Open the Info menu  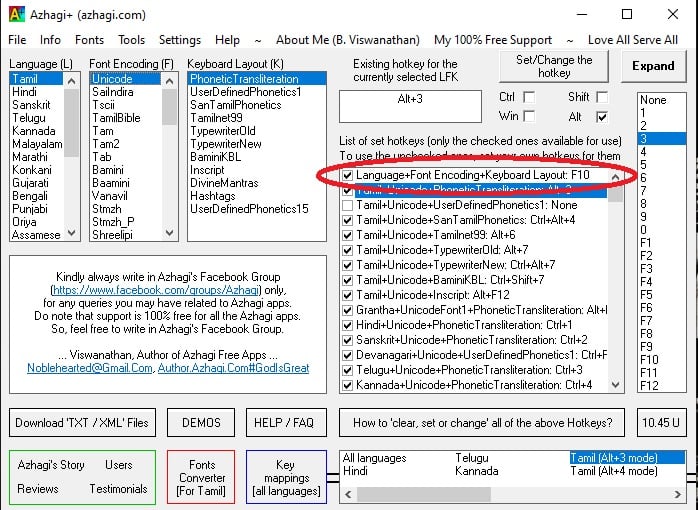click(x=50, y=40)
